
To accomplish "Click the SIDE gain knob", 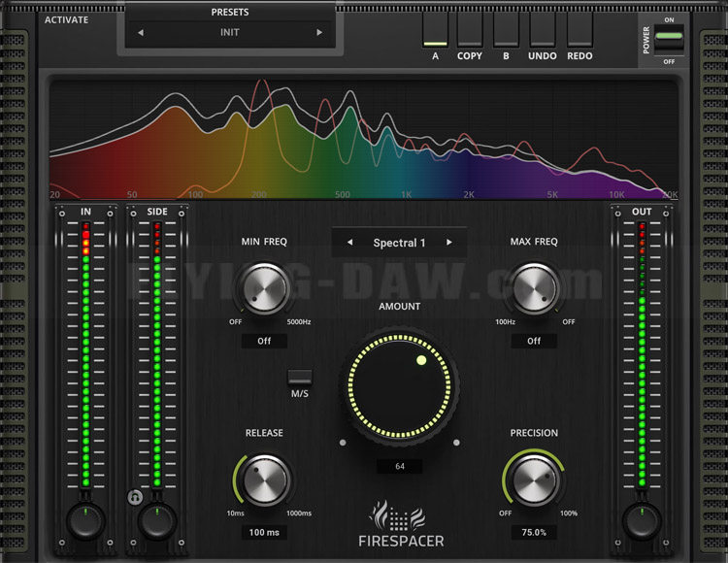I will click(157, 520).
